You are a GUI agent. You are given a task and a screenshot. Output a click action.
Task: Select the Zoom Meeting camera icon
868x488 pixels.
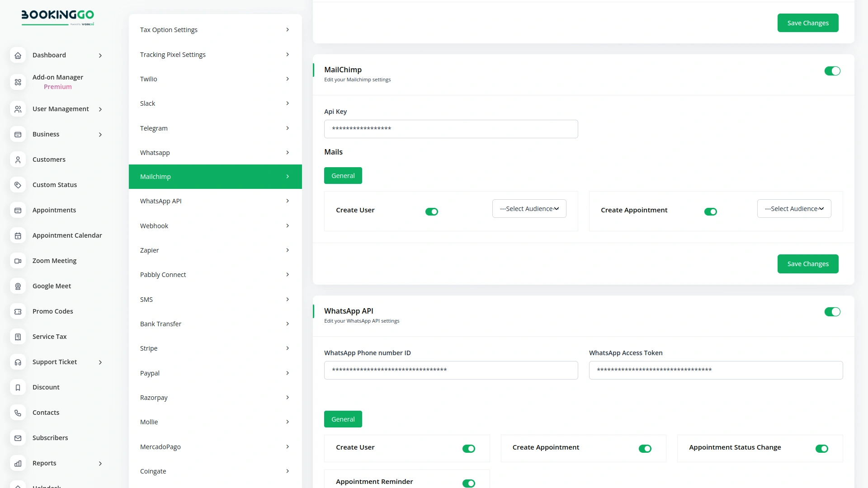18,261
